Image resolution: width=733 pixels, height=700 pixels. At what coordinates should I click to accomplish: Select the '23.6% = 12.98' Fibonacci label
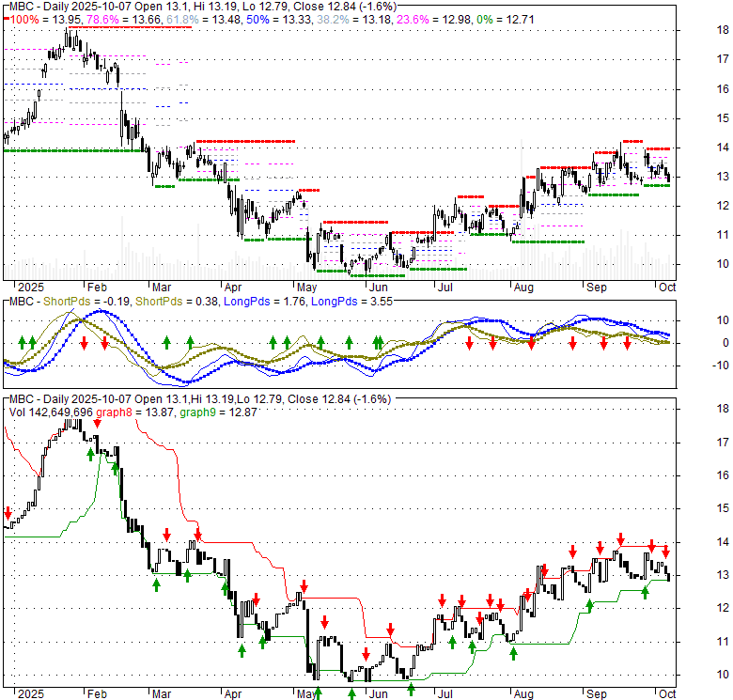pyautogui.click(x=434, y=20)
